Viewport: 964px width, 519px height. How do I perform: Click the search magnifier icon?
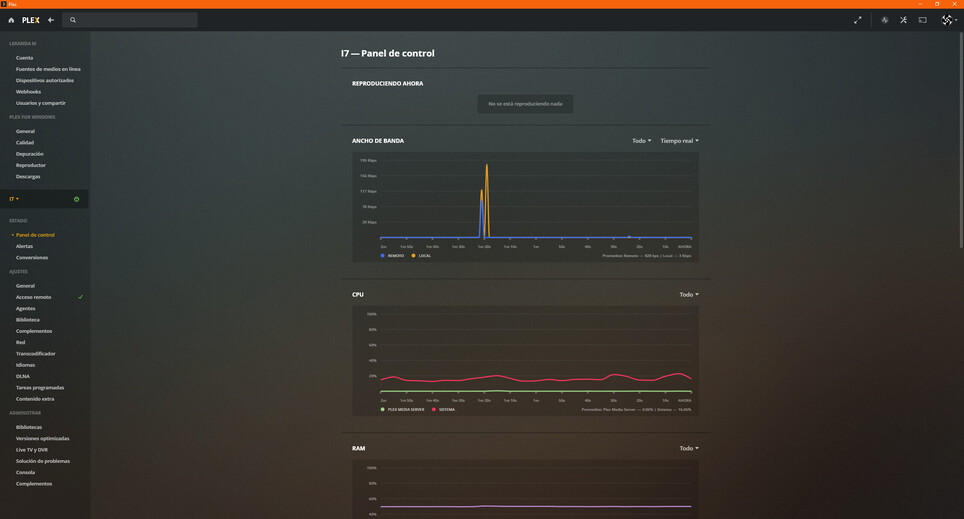click(73, 20)
